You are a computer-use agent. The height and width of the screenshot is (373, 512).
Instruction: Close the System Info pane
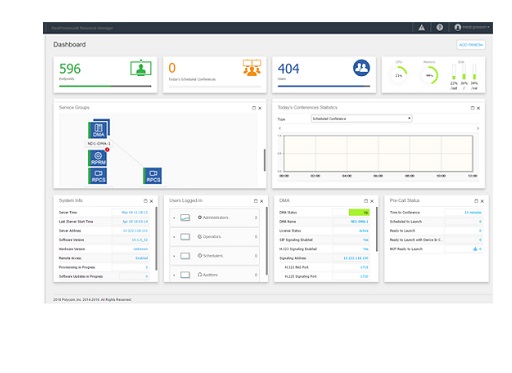point(151,201)
